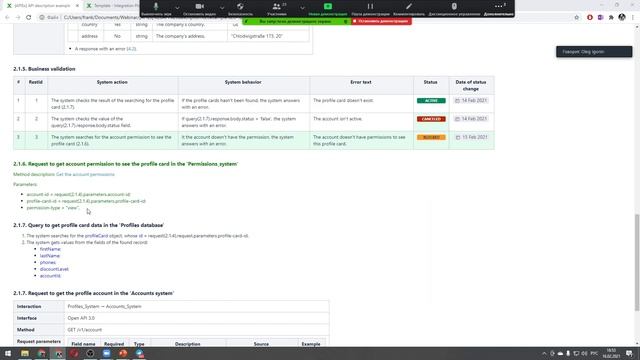Click the red circular extension icon
Viewport: 640px width, 360px height.
click(x=590, y=18)
